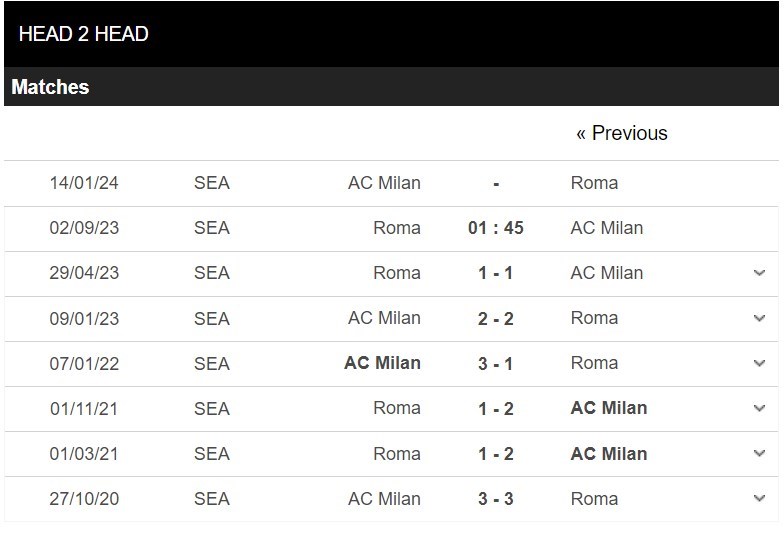Open bold AC Milan on 01/03/21 row
The image size is (784, 536).
pos(609,454)
